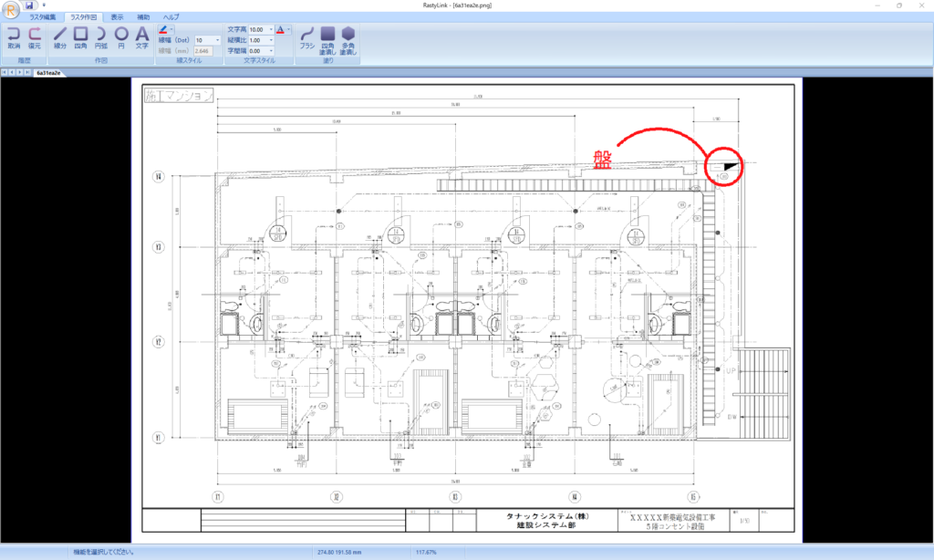Viewport: 934px width, 560px height.
Task: Select the 円 circle tool
Action: coord(121,37)
